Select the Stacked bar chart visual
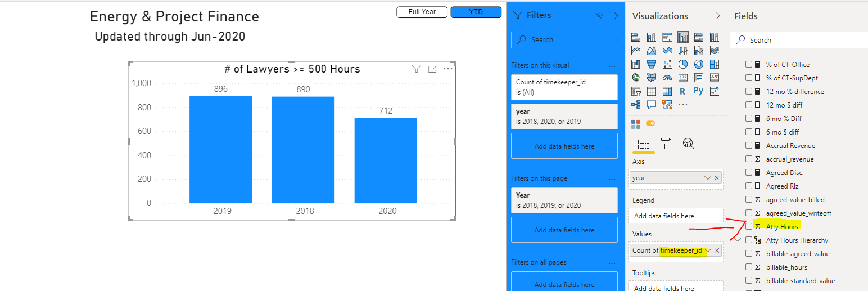Image resolution: width=868 pixels, height=291 pixels. pos(636,38)
